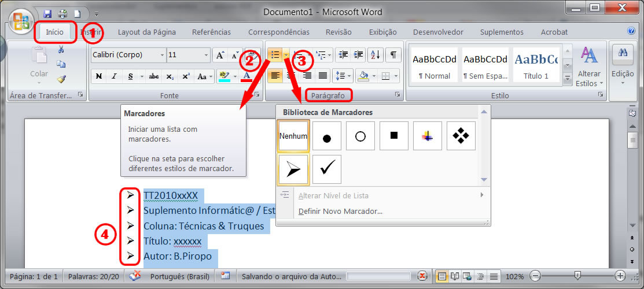Create new document from Quick Access toolbar

point(77,13)
